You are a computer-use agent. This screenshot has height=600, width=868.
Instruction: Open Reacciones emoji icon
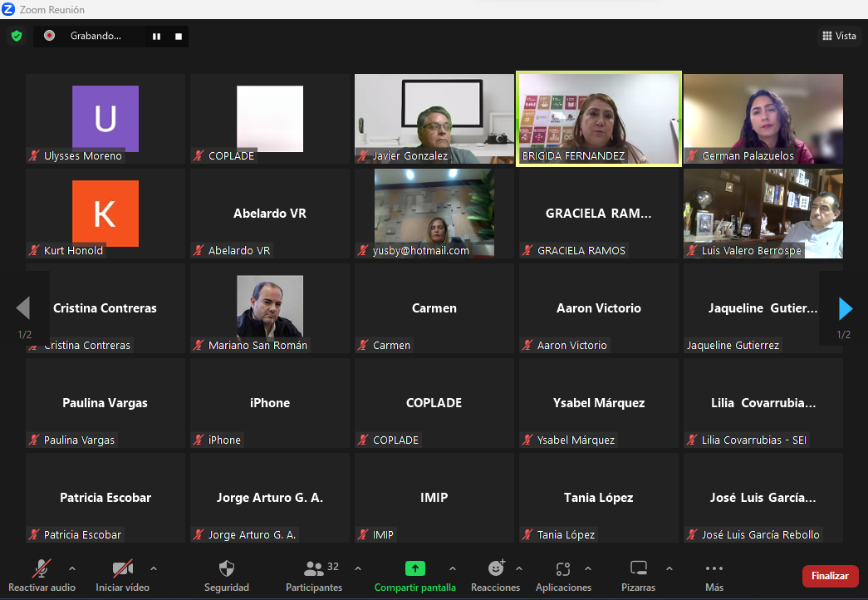pyautogui.click(x=496, y=568)
